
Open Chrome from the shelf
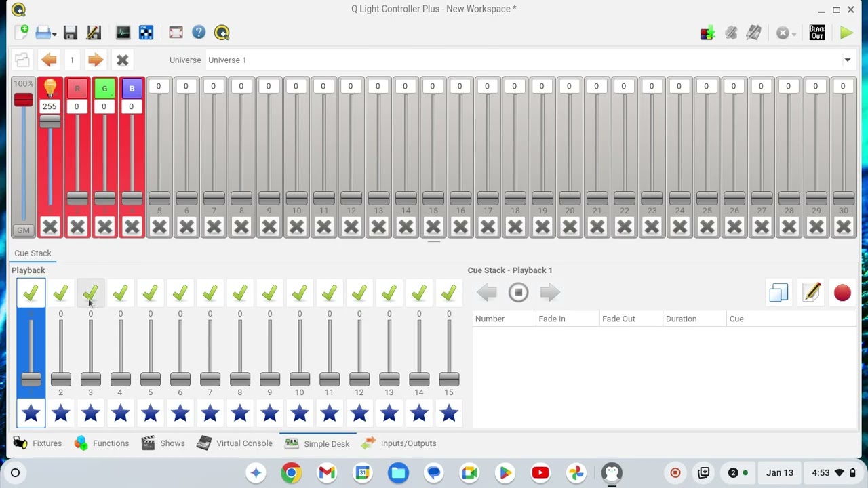coord(291,472)
